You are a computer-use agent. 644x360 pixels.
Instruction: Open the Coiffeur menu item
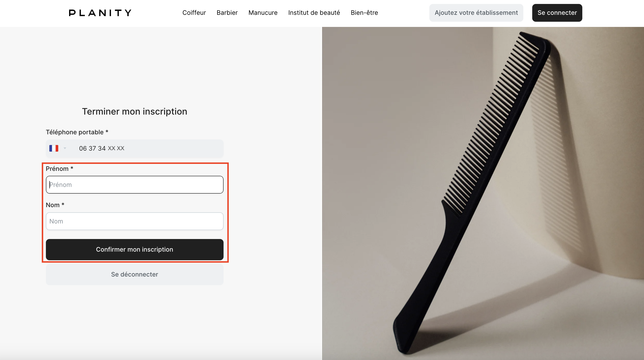pyautogui.click(x=194, y=13)
